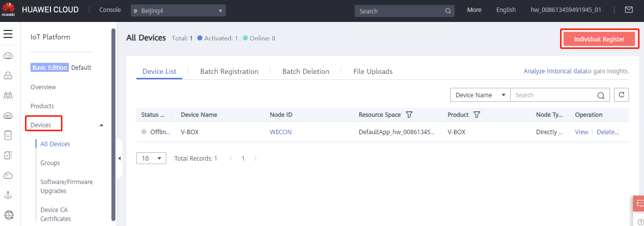644x226 pixels.
Task: Switch to the File Uploads tab
Action: (x=373, y=71)
